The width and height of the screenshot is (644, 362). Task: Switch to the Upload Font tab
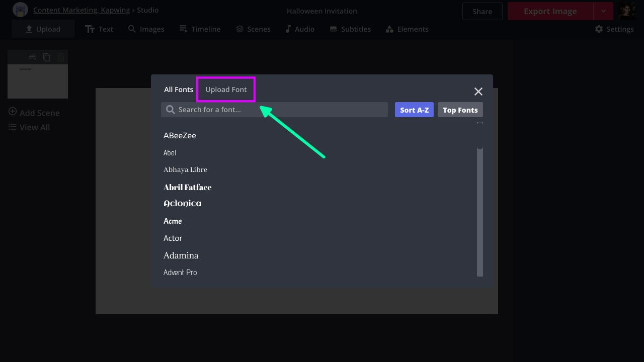[226, 89]
